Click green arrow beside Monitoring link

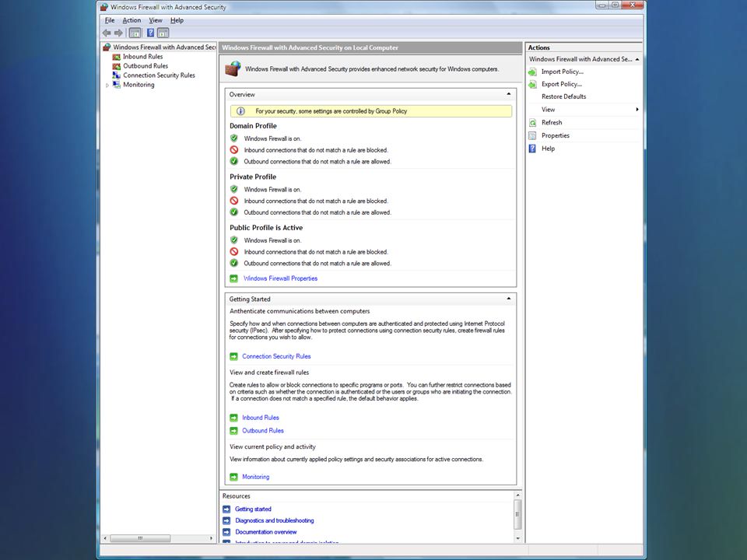[234, 477]
